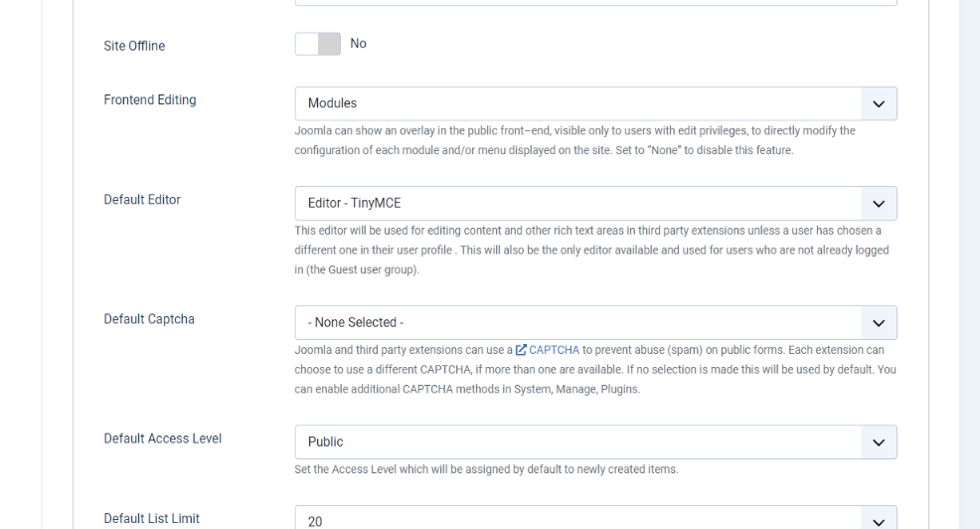980x529 pixels.
Task: Click the Default Editor field label
Action: [x=142, y=200]
